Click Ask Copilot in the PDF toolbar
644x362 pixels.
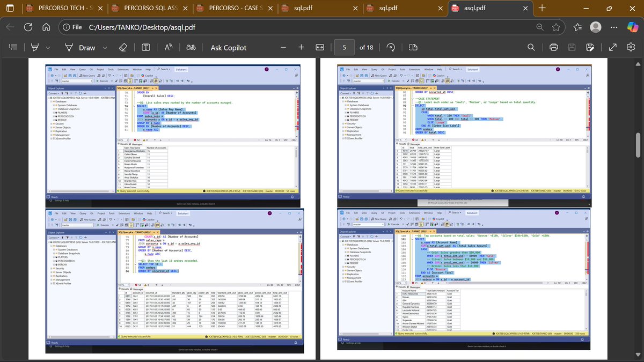pyautogui.click(x=229, y=47)
